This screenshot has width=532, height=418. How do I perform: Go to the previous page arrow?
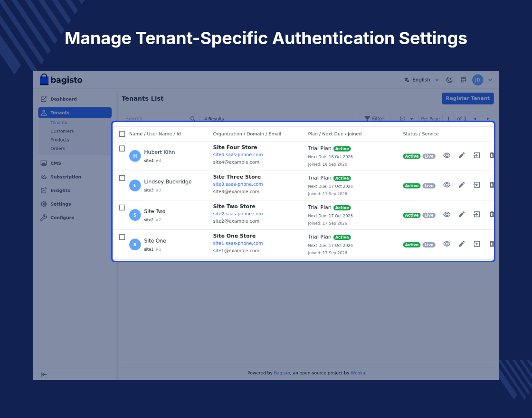[x=475, y=119]
